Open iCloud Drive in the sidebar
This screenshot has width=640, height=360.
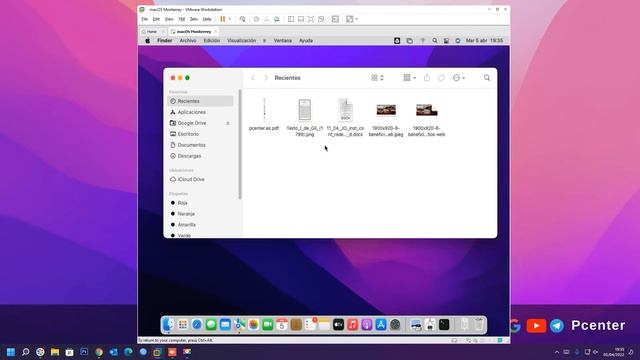pyautogui.click(x=200, y=179)
